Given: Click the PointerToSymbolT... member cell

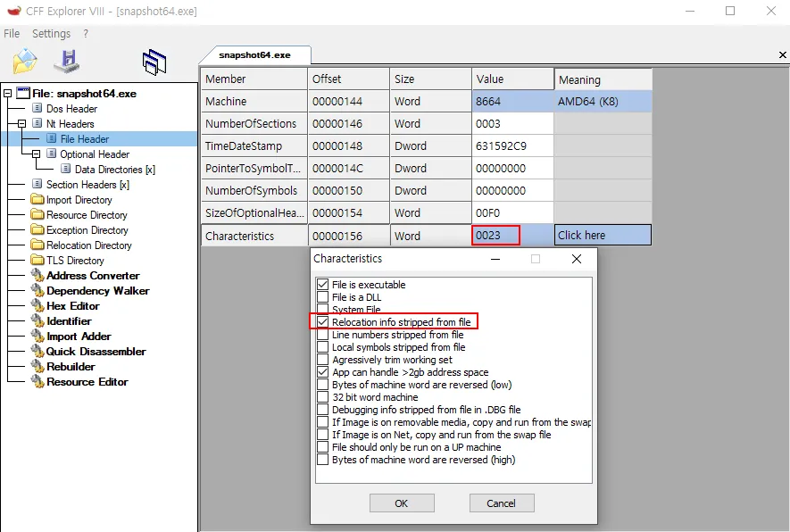Looking at the screenshot, I should pos(254,169).
